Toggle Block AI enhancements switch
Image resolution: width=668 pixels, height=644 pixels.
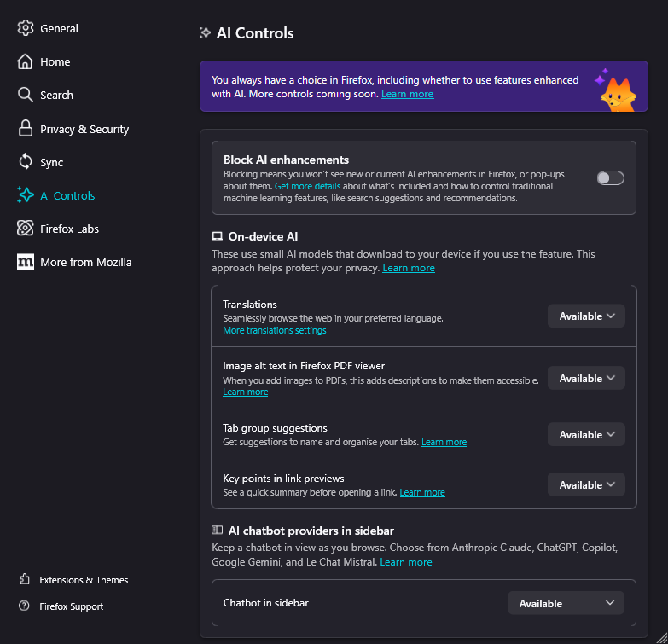[x=610, y=178]
